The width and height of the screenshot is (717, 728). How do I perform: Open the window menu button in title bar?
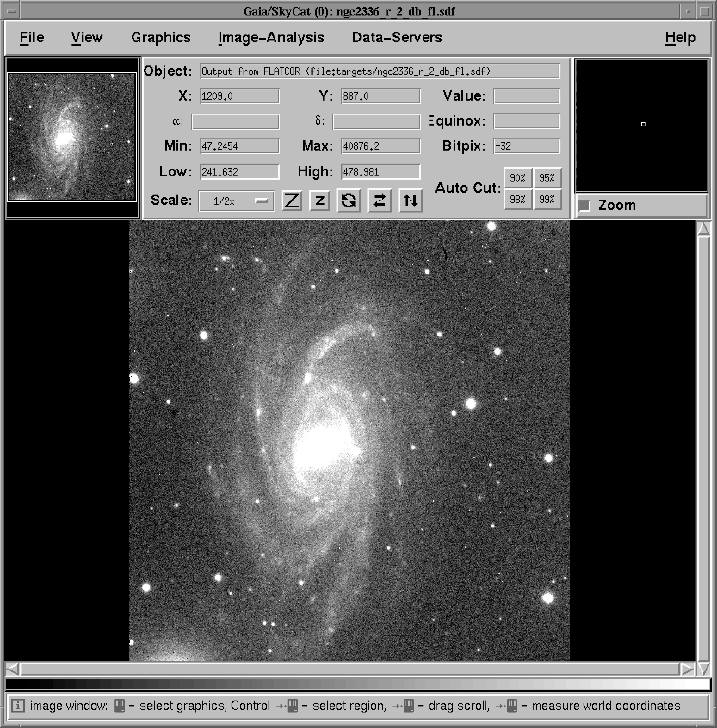(12, 11)
